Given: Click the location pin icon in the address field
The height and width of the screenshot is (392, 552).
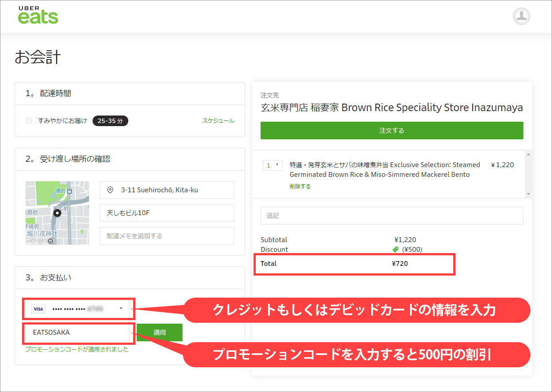Looking at the screenshot, I should point(110,190).
